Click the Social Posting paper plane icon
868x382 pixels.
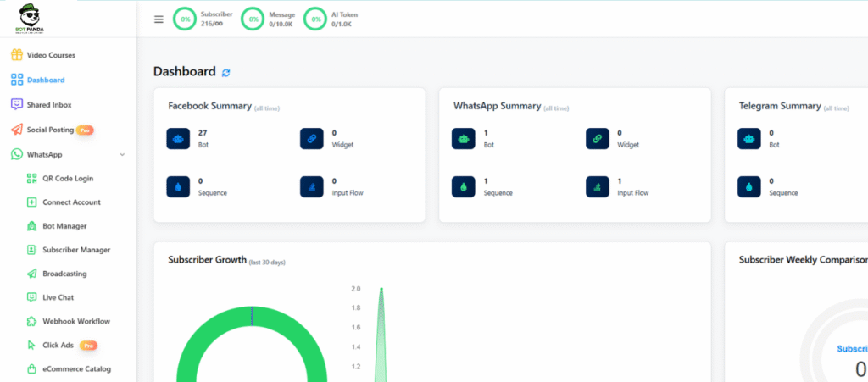click(17, 130)
